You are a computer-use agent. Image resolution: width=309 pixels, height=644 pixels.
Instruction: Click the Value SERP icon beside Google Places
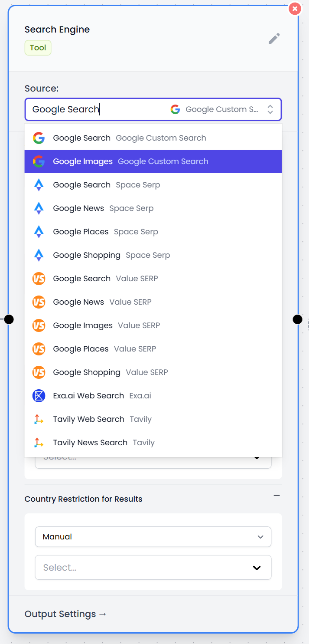tap(39, 349)
